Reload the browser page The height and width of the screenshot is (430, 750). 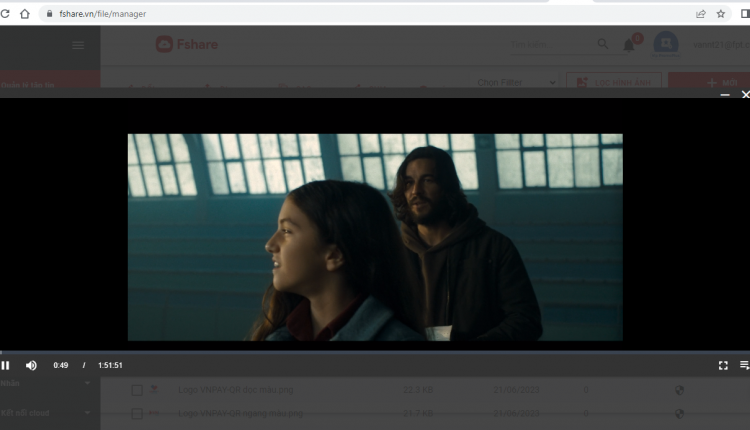(x=5, y=14)
